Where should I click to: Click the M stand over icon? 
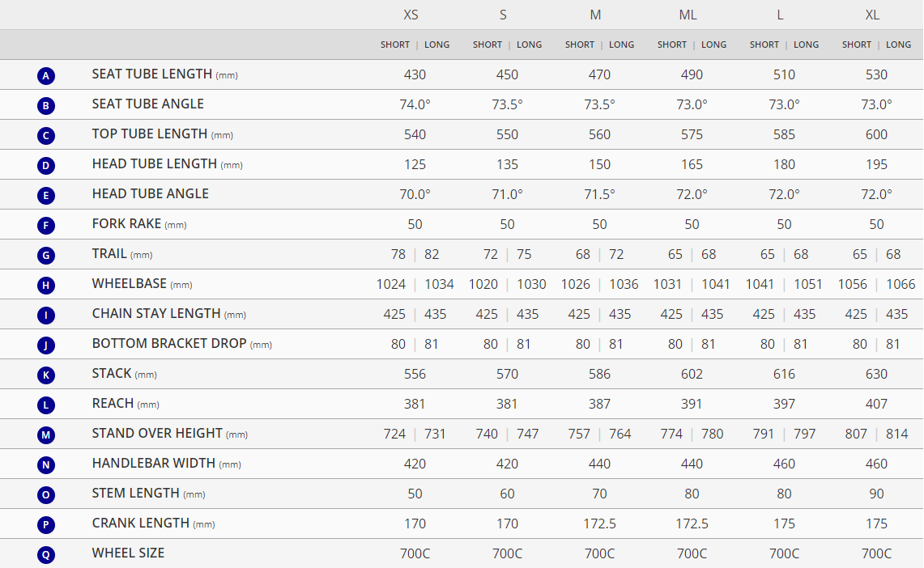coord(46,435)
